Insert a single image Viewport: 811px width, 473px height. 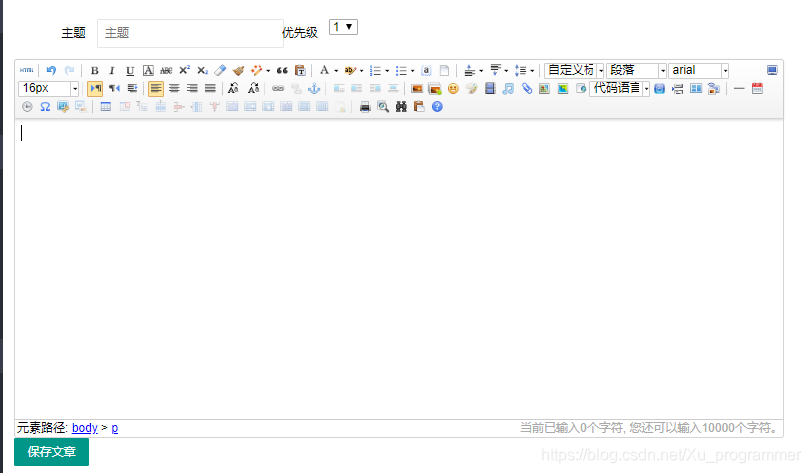click(417, 88)
